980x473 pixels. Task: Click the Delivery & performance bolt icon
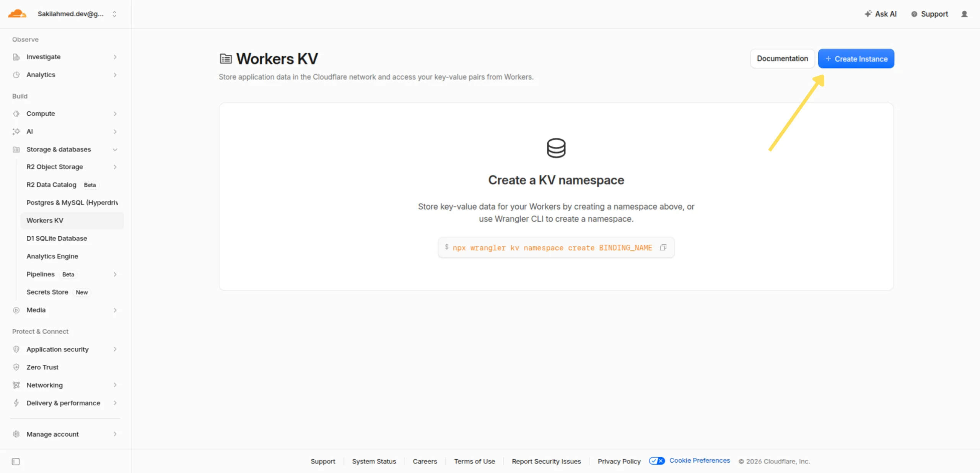click(x=16, y=403)
